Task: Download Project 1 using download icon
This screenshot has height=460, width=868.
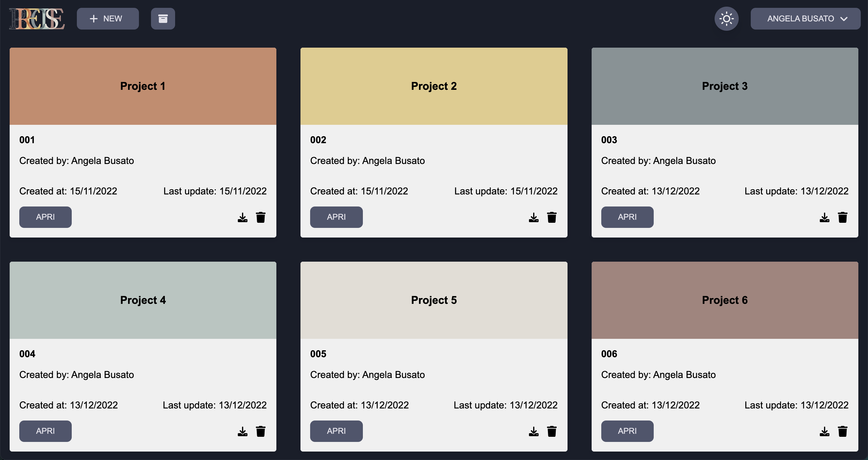Action: pos(242,217)
